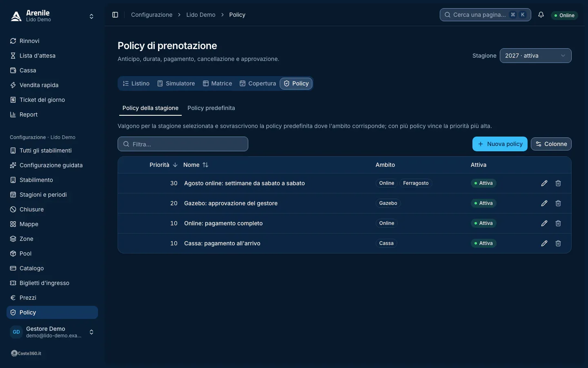The height and width of the screenshot is (368, 588).
Task: Go to Configurazione breadcrumb
Action: 151,15
